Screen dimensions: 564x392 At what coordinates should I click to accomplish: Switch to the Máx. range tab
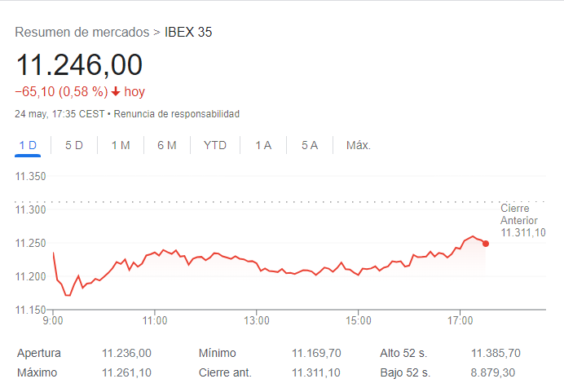359,145
